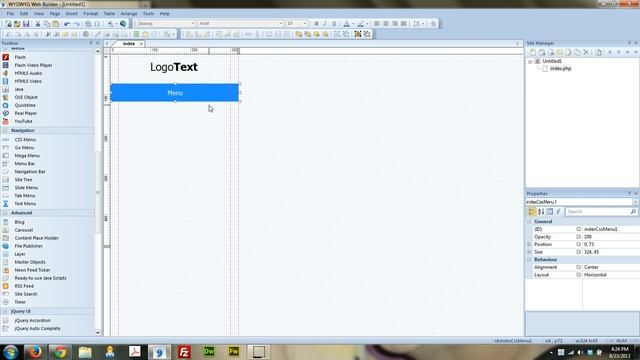This screenshot has width=640, height=360.
Task: Select the HTML5 Video toolbox item
Action: (x=28, y=81)
